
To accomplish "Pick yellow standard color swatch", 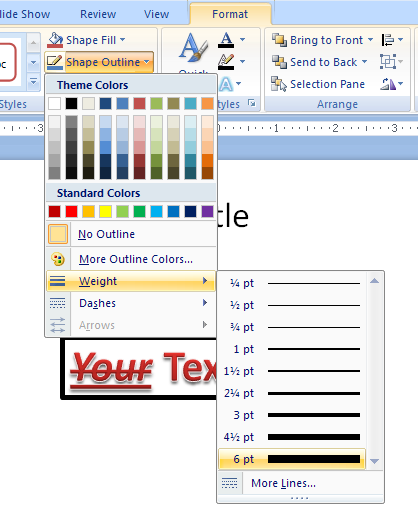I will 106,212.
